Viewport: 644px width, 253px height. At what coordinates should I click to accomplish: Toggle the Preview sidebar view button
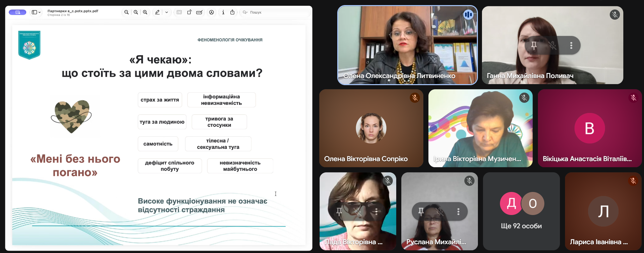point(34,12)
